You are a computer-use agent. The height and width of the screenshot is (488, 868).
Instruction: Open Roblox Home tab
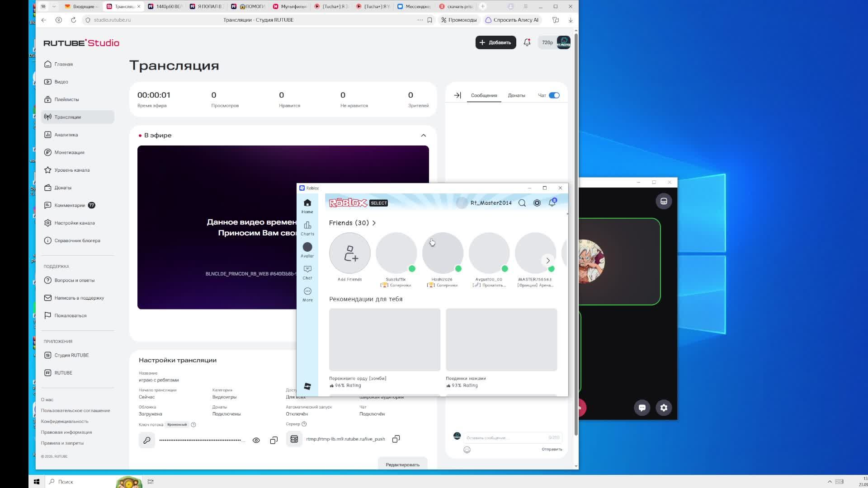click(307, 206)
